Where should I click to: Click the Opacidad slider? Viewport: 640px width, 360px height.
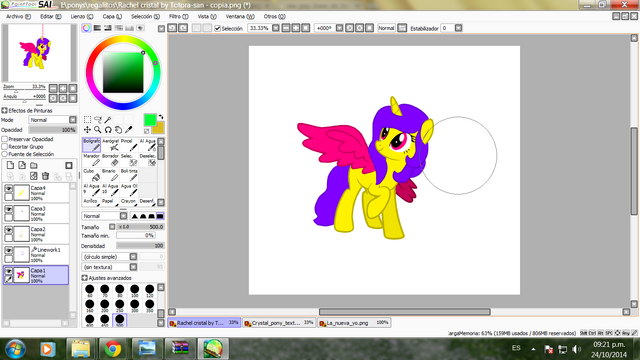52,130
